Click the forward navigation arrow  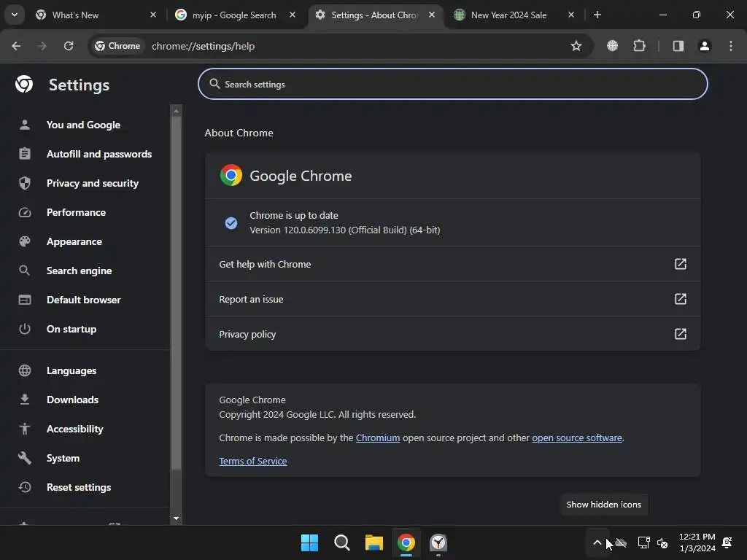42,46
